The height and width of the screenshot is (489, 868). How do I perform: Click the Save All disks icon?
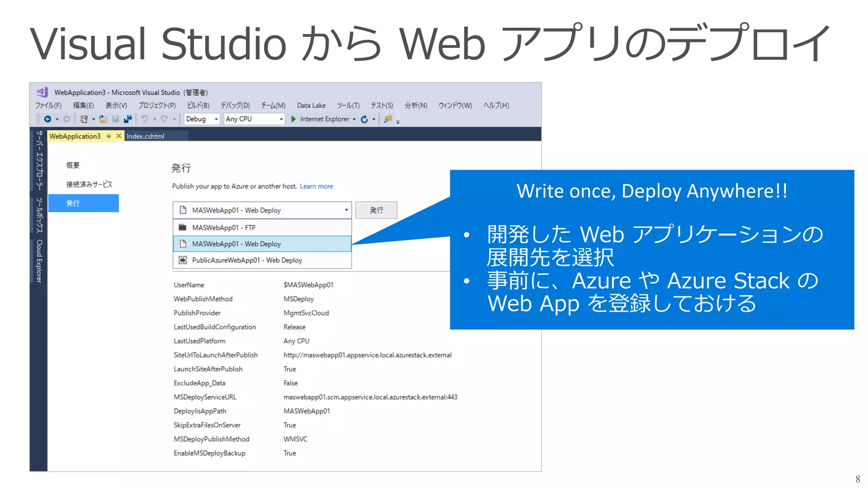(x=128, y=119)
